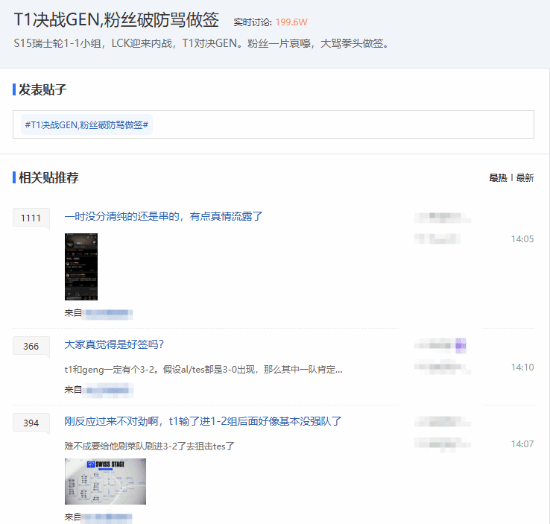Sort posts by 最热
The height and width of the screenshot is (524, 550).
pos(498,178)
